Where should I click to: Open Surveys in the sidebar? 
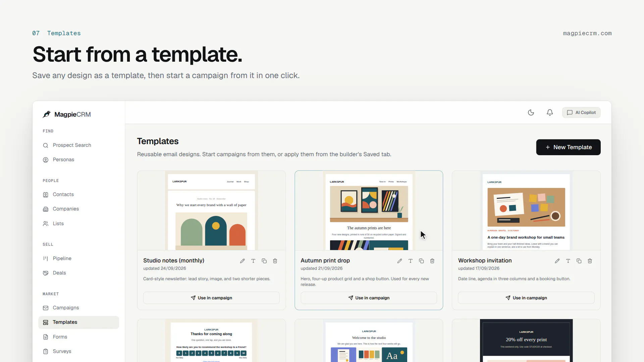79,351
